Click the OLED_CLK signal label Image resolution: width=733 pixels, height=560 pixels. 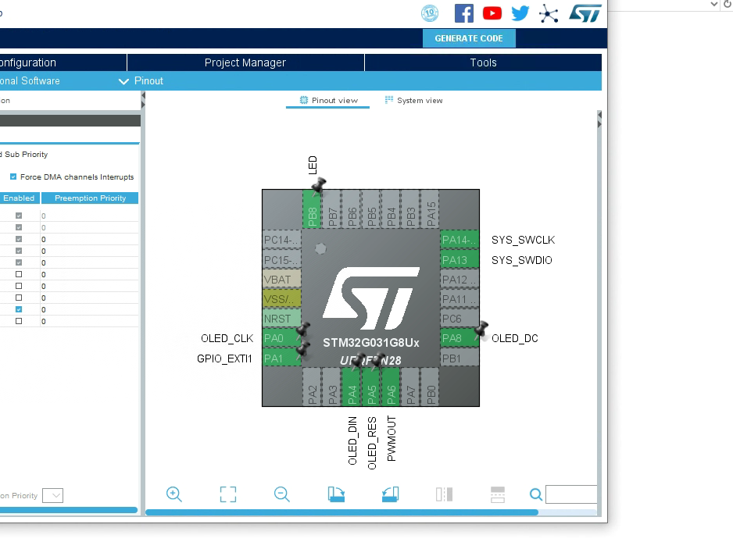227,338
